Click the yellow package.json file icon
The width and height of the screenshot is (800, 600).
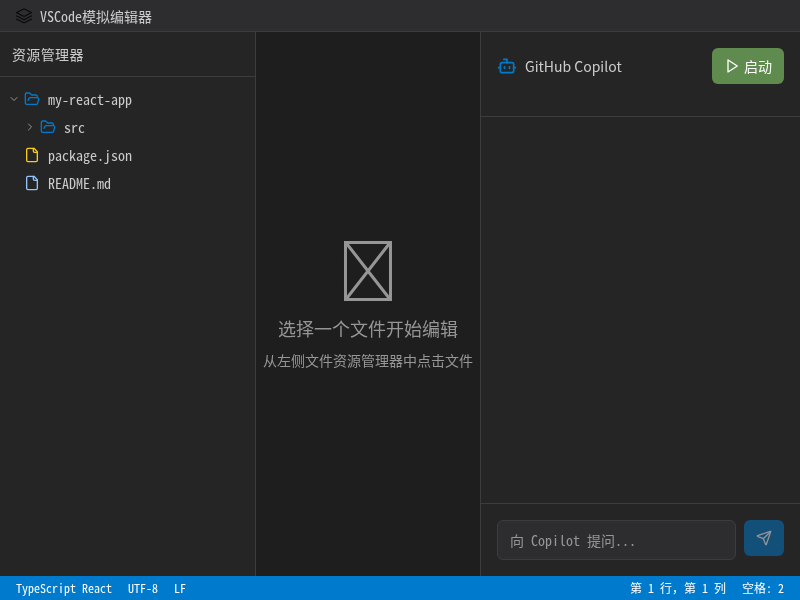[32, 155]
